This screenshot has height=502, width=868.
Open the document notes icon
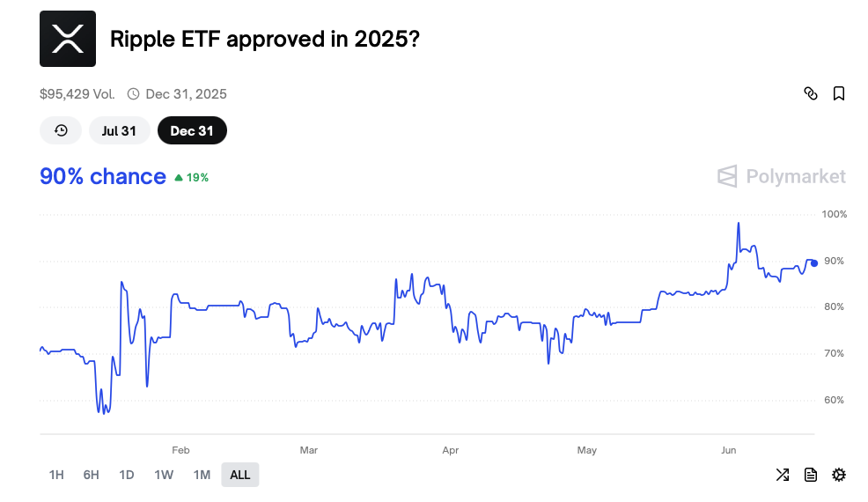(x=811, y=475)
